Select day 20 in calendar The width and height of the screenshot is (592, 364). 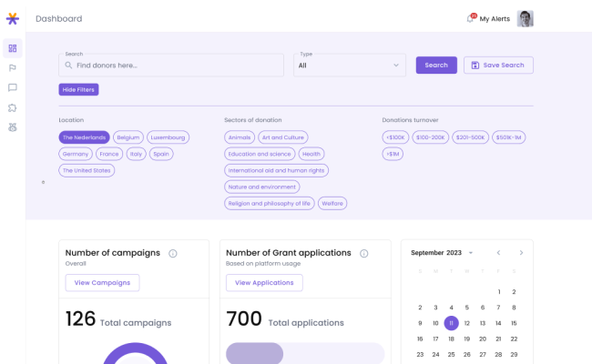[x=483, y=339]
